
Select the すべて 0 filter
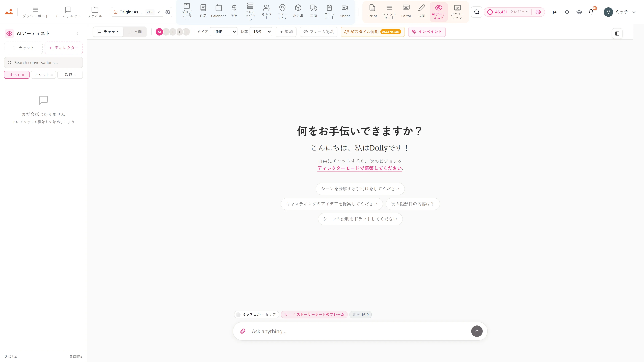17,75
